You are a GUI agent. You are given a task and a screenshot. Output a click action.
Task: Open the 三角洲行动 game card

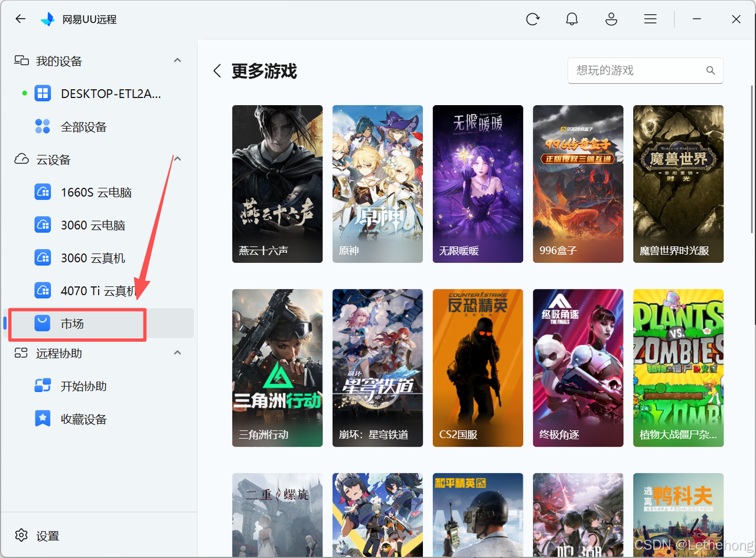[277, 368]
